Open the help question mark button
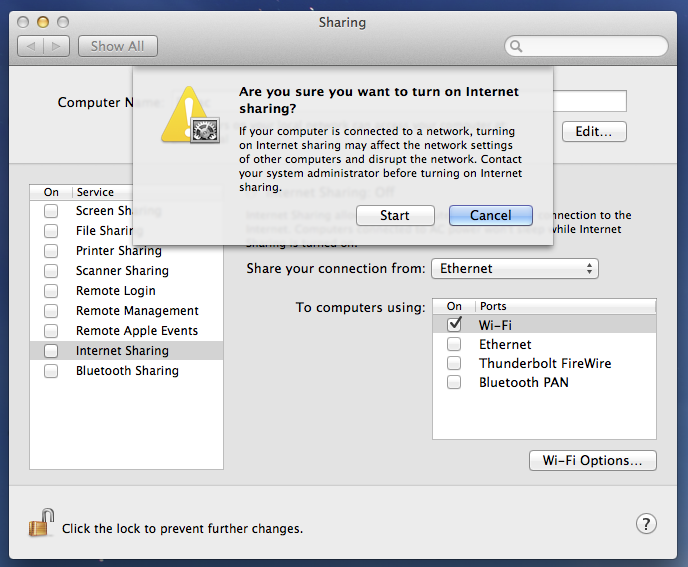 646,524
